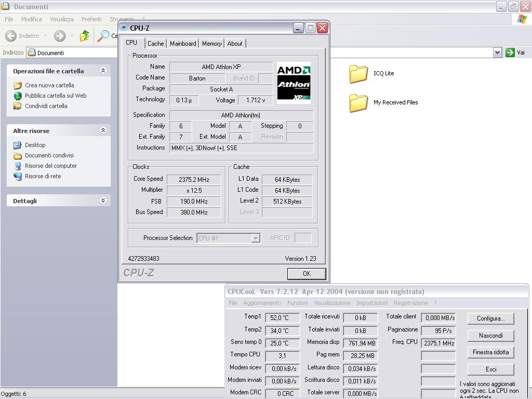This screenshot has width=532, height=399.
Task: Click the Configura... button in CPUCooL
Action: tap(490, 318)
